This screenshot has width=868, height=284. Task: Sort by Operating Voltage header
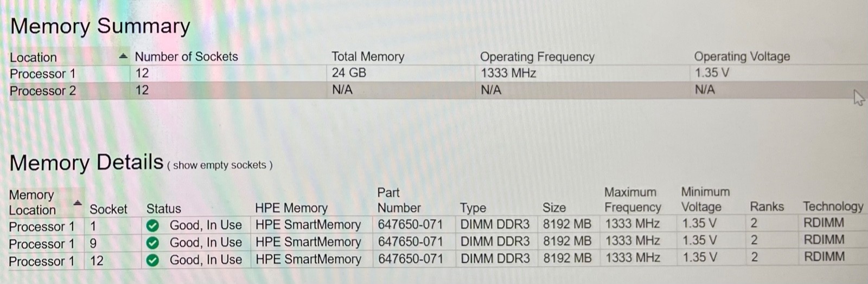[x=742, y=56]
